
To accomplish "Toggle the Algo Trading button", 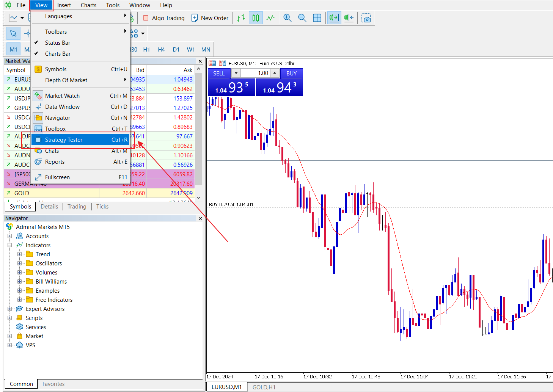I will pos(163,18).
